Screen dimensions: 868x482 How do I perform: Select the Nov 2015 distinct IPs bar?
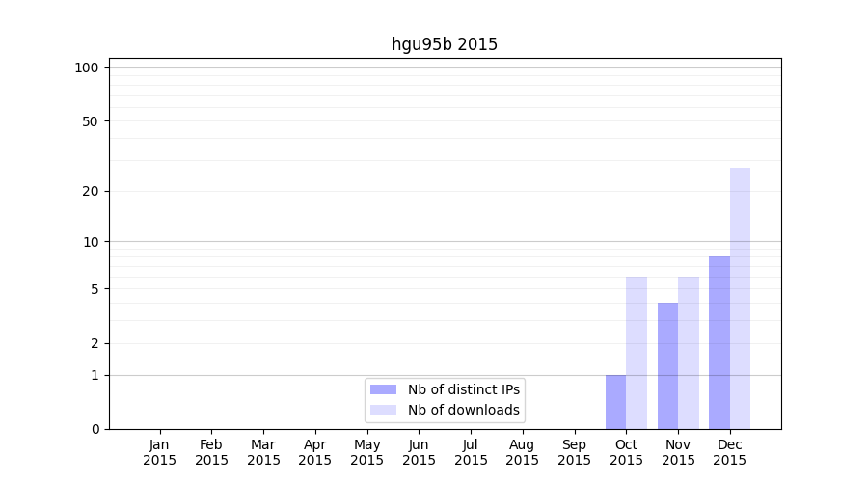pos(667,366)
